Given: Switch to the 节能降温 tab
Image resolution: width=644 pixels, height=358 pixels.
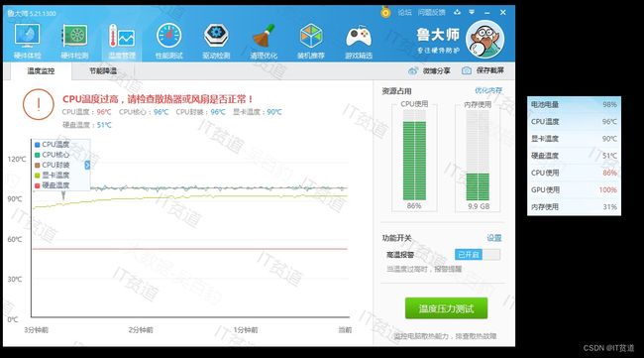Looking at the screenshot, I should click(x=103, y=71).
